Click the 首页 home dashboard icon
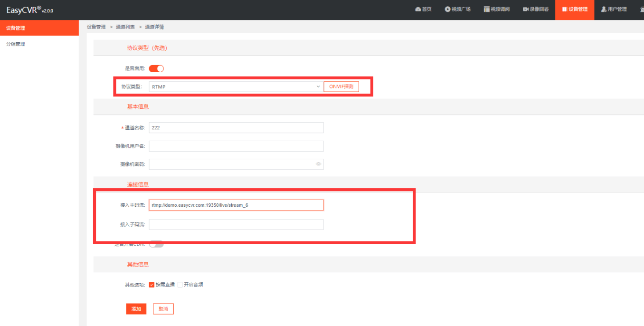 click(418, 10)
